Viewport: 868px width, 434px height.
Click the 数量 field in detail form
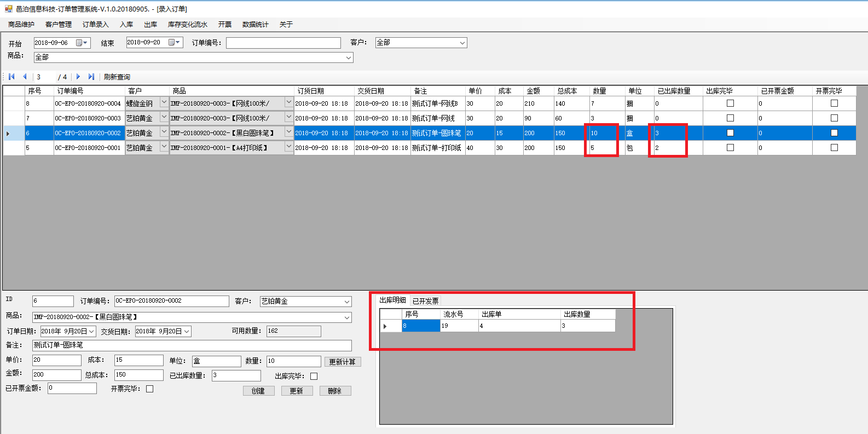pyautogui.click(x=293, y=361)
